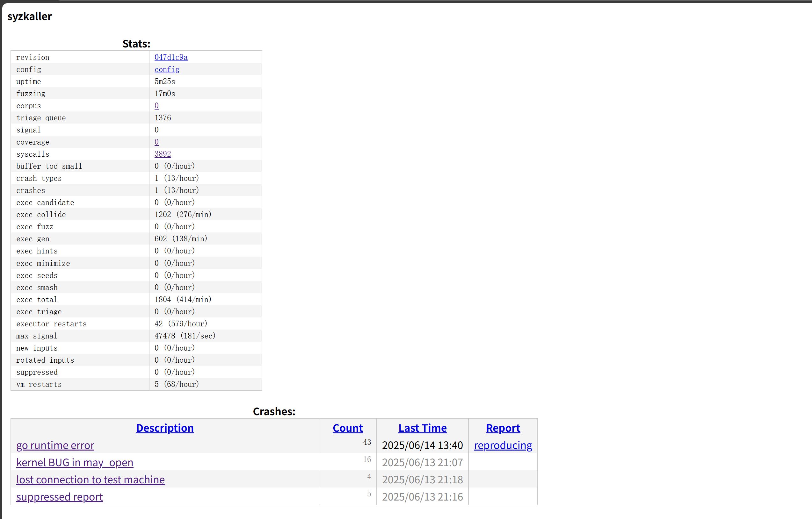Open the coverage value link
Screen dimensions: 812x519
click(x=156, y=142)
